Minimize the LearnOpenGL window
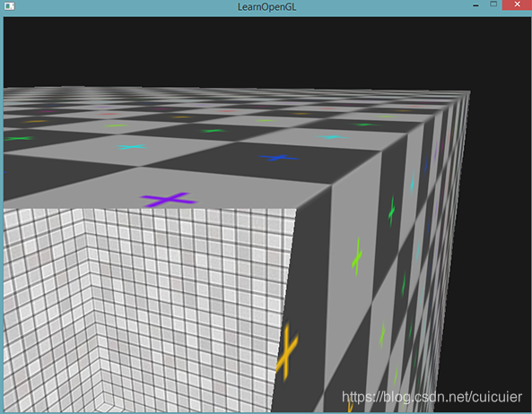This screenshot has width=532, height=414. 475,5
